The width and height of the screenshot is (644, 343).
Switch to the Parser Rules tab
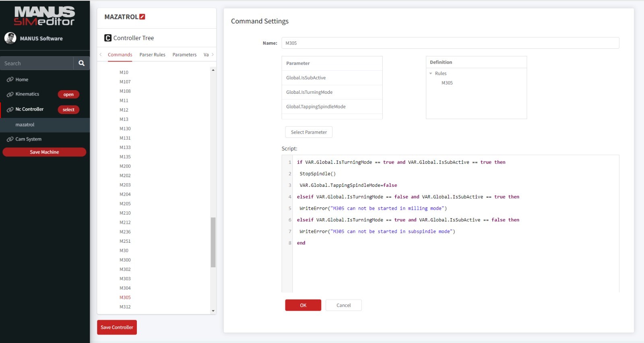pos(152,55)
